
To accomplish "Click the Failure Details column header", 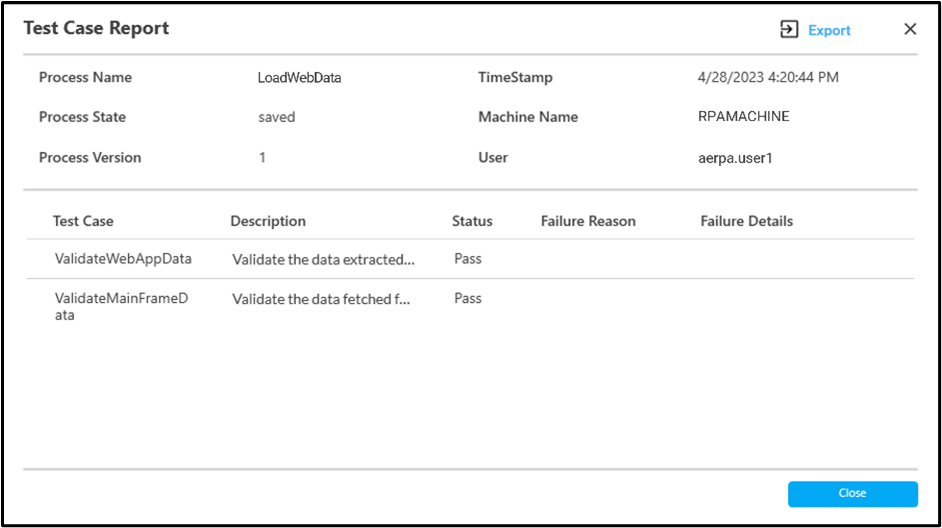I will pyautogui.click(x=747, y=221).
